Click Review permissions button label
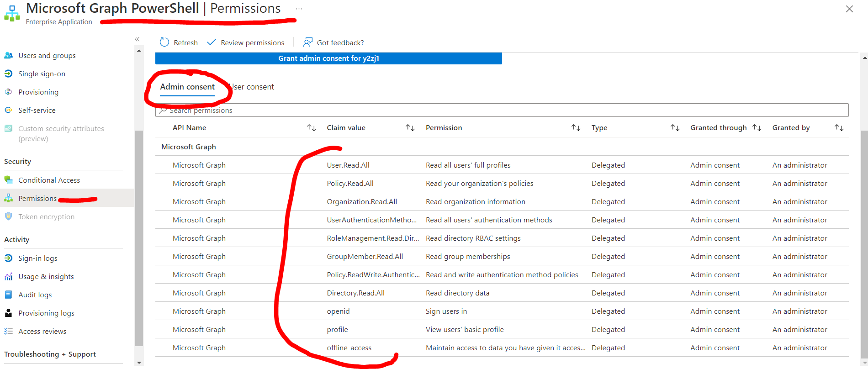 252,42
